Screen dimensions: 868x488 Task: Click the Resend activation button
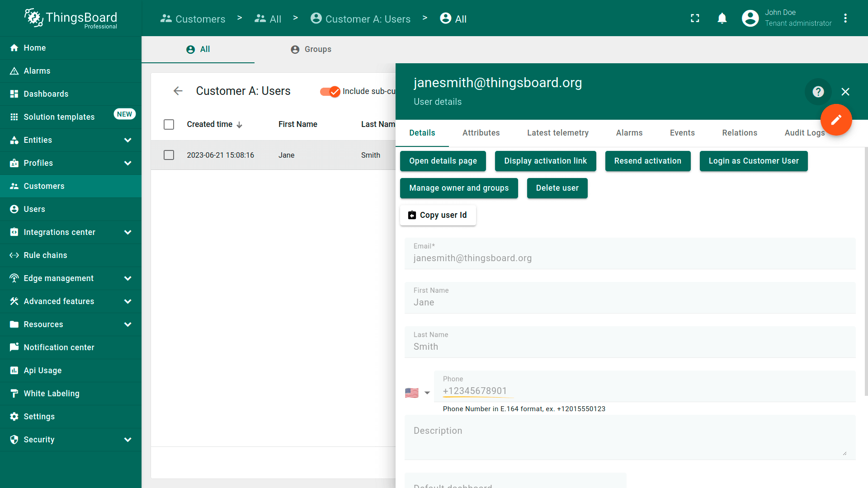(x=647, y=161)
